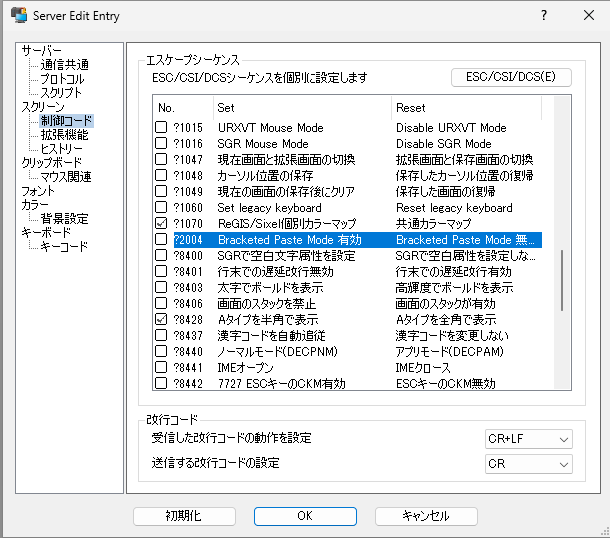Viewport: 610px width, 538px height.
Task: Open the 背景設定 tree item
Action: (x=64, y=218)
